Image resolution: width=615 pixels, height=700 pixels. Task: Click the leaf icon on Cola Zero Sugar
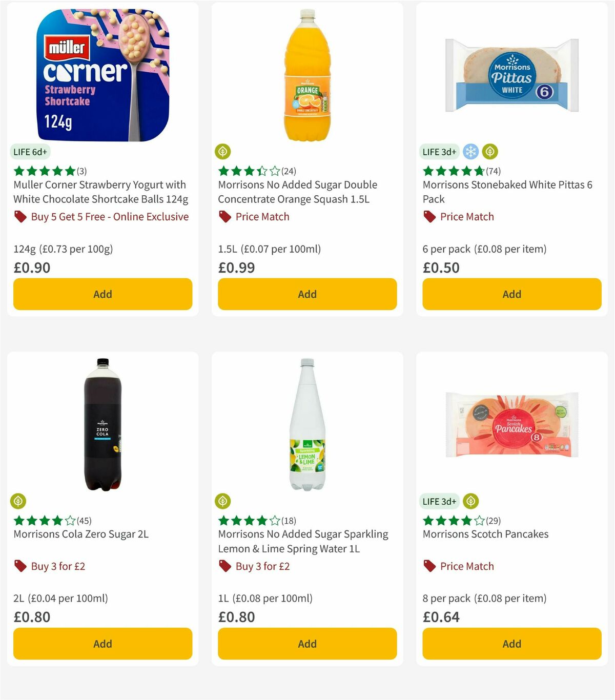click(17, 501)
